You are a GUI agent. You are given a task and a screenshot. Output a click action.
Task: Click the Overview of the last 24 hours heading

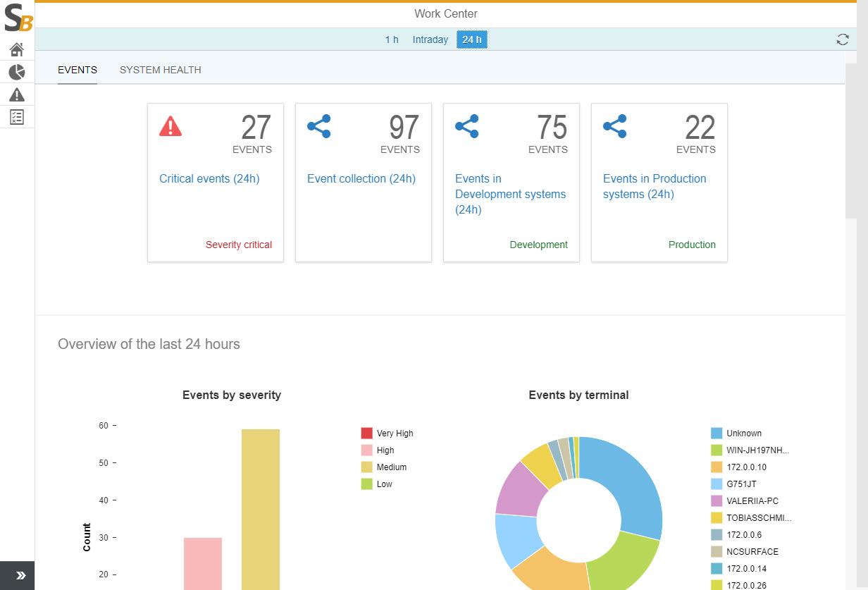(x=149, y=344)
